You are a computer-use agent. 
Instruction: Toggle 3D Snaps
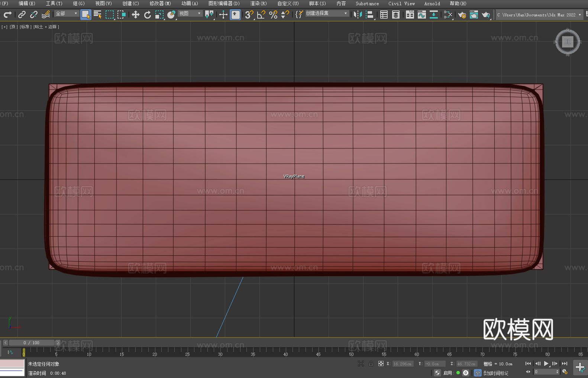click(x=249, y=14)
